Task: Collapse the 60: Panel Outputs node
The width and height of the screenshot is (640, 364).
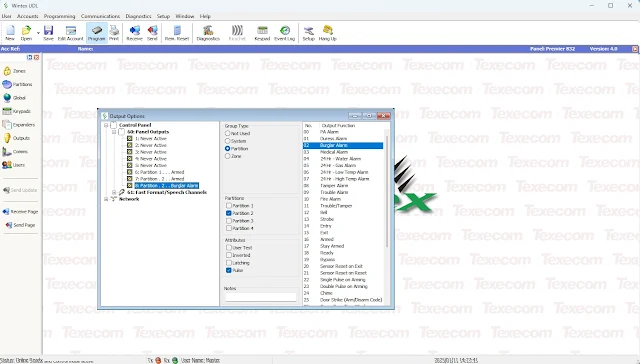Action: [114, 132]
